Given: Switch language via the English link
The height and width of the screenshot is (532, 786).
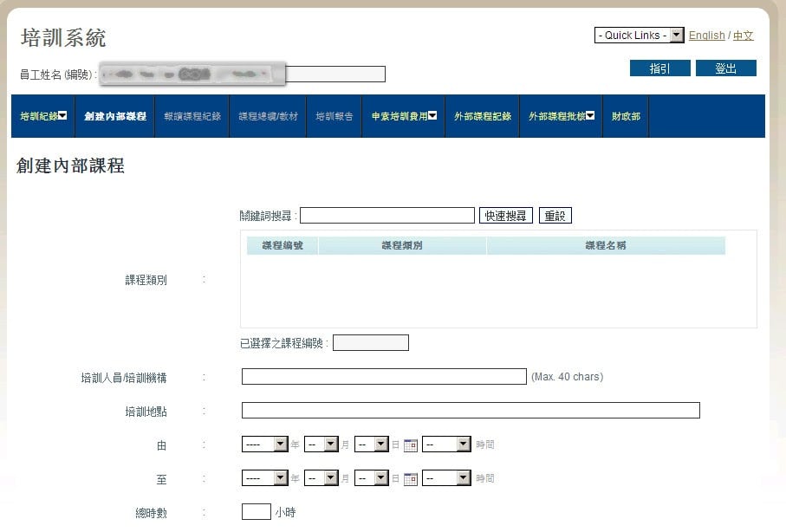Looking at the screenshot, I should [707, 36].
